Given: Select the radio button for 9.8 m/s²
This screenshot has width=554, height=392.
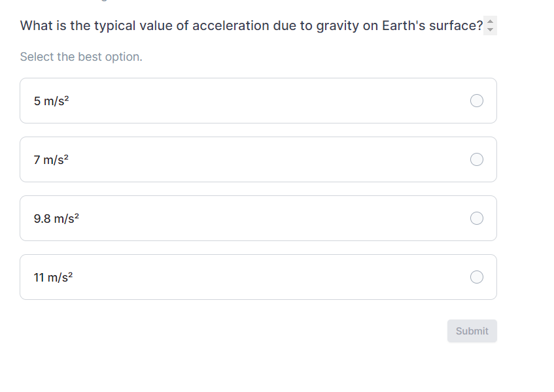Looking at the screenshot, I should coord(477,218).
